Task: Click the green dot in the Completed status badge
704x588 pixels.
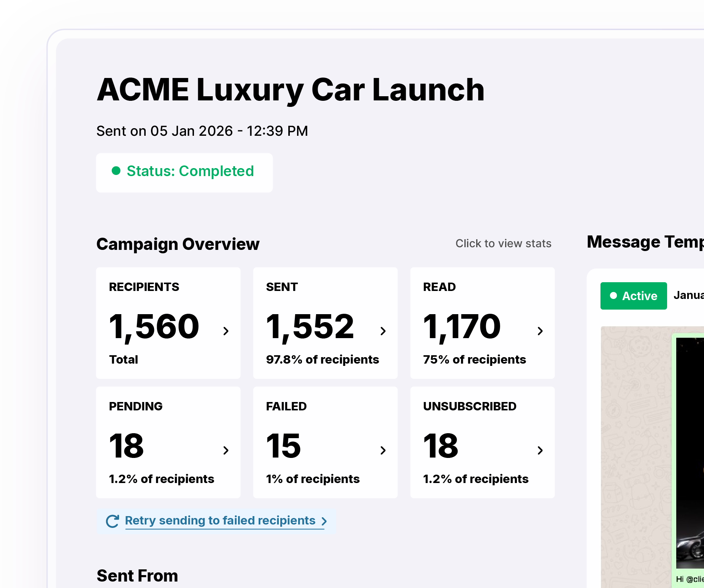Action: click(x=116, y=171)
